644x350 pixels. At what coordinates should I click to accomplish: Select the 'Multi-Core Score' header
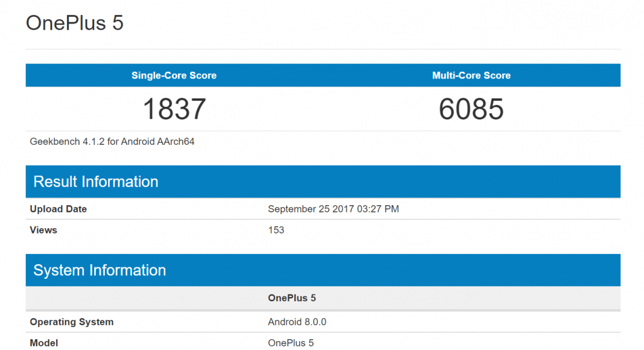pyautogui.click(x=471, y=75)
